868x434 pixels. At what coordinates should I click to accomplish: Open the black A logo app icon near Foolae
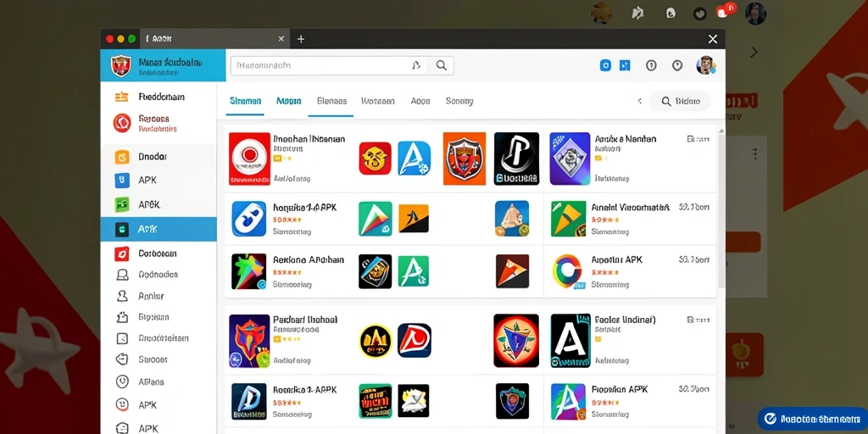click(570, 341)
